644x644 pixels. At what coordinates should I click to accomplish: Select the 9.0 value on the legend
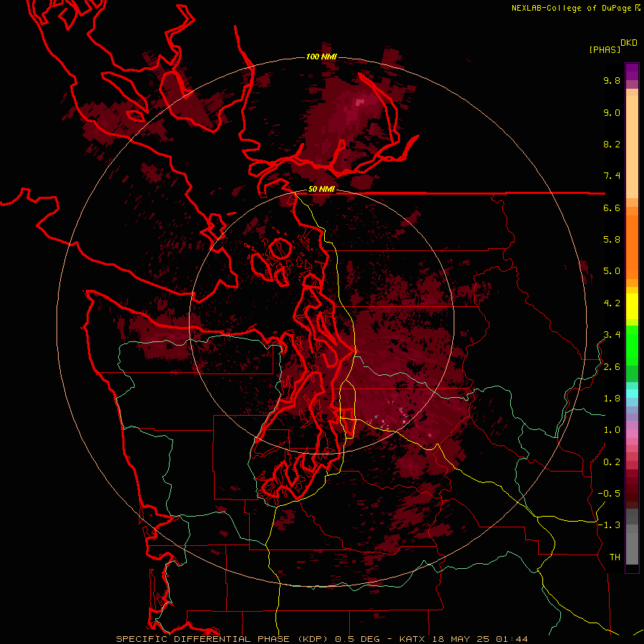click(612, 112)
